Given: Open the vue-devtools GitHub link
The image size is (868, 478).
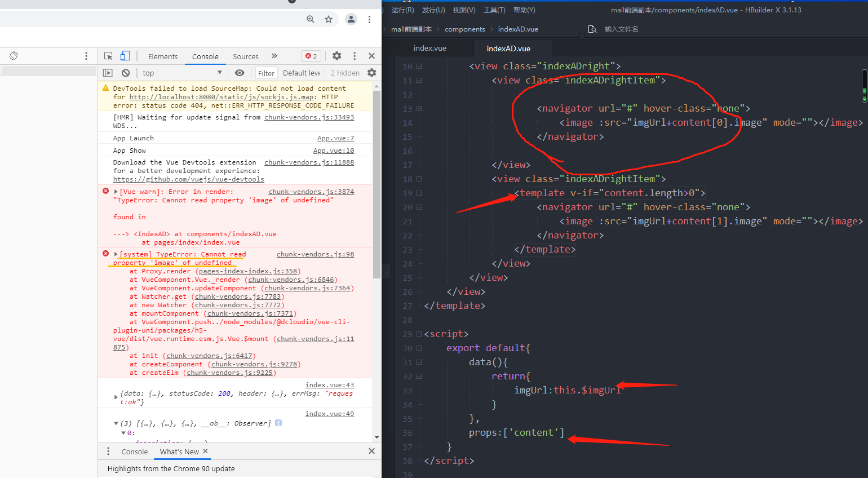Looking at the screenshot, I should 188,179.
